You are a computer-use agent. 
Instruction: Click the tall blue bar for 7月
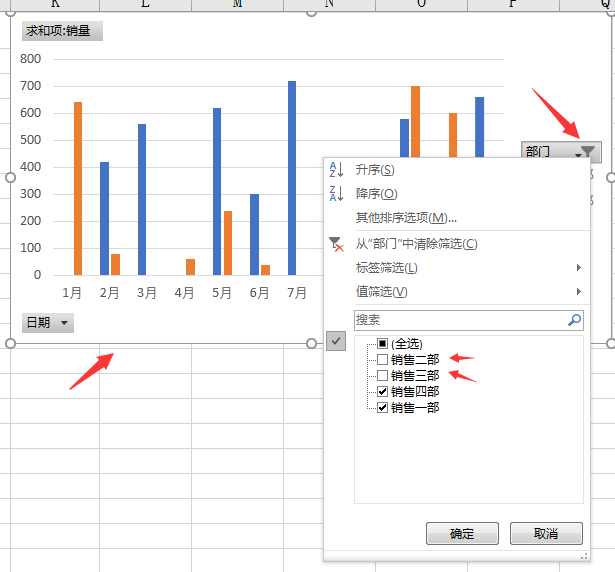pyautogui.click(x=292, y=178)
